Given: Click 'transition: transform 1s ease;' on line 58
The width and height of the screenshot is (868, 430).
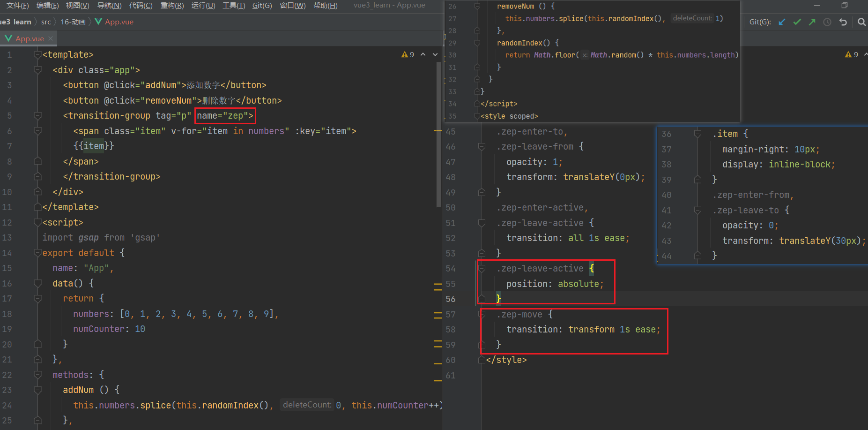Looking at the screenshot, I should 583,329.
